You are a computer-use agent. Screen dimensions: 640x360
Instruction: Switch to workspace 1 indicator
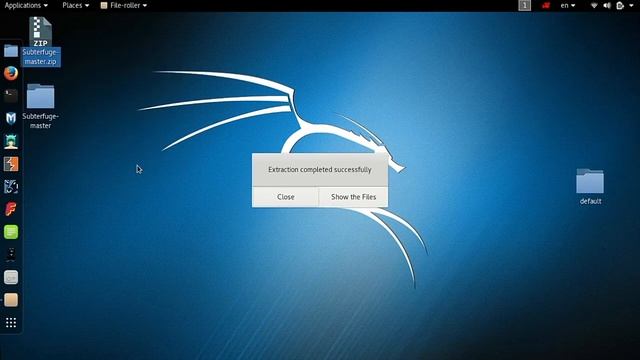pyautogui.click(x=524, y=5)
